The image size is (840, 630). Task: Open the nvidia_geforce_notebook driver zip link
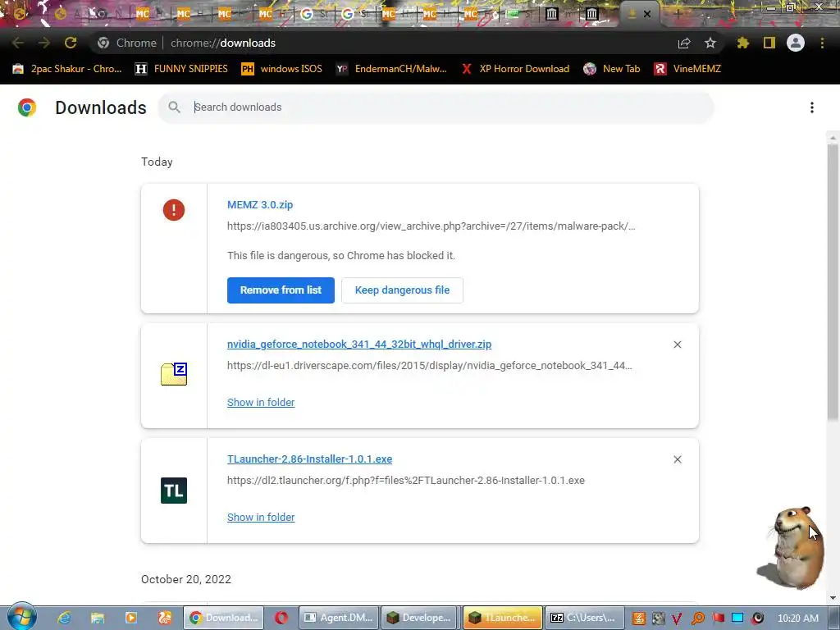point(359,345)
